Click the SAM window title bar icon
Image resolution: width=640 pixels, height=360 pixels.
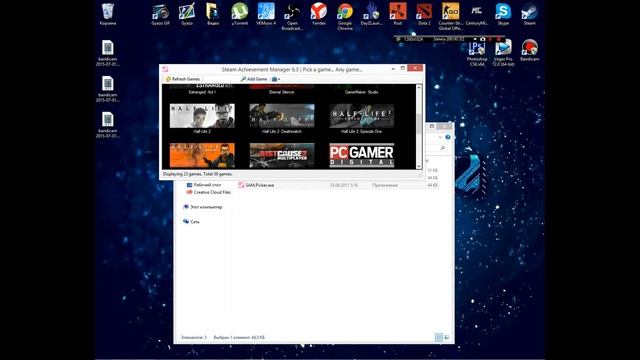tap(165, 69)
